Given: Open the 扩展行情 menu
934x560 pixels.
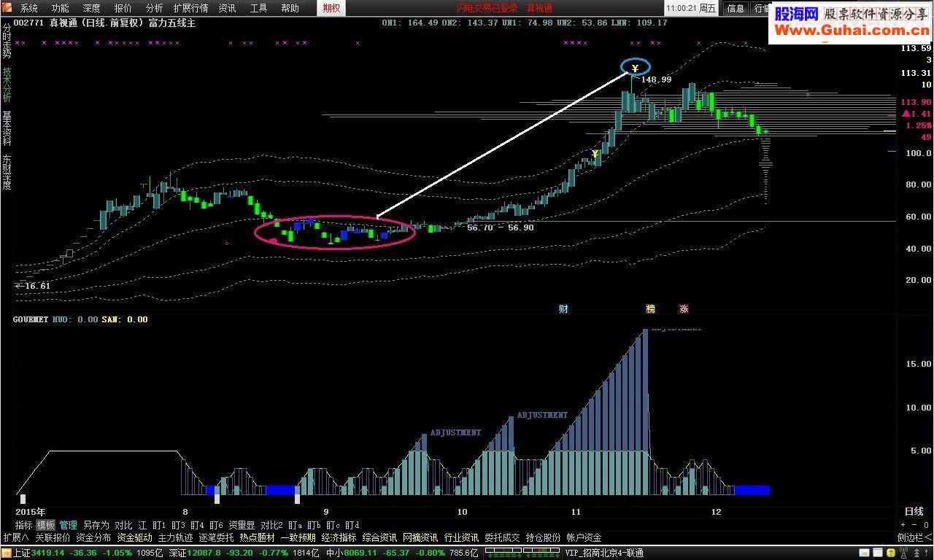Looking at the screenshot, I should (191, 8).
